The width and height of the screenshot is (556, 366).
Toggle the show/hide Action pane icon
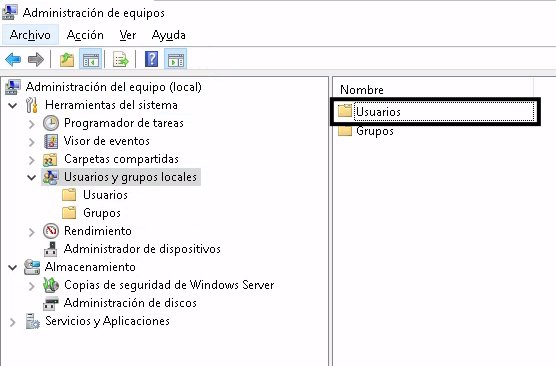(x=176, y=59)
